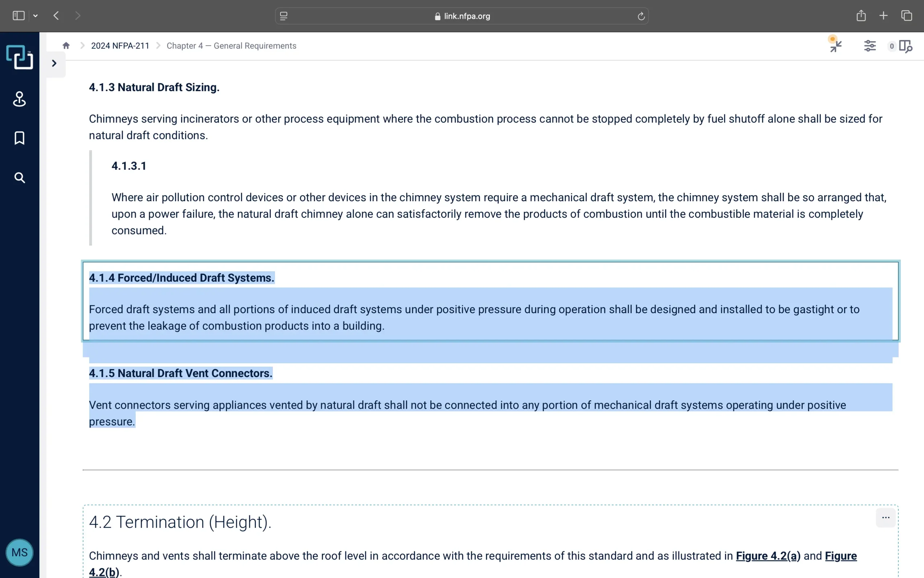Open the reader view page menu icon
924x578 pixels.
pos(284,16)
